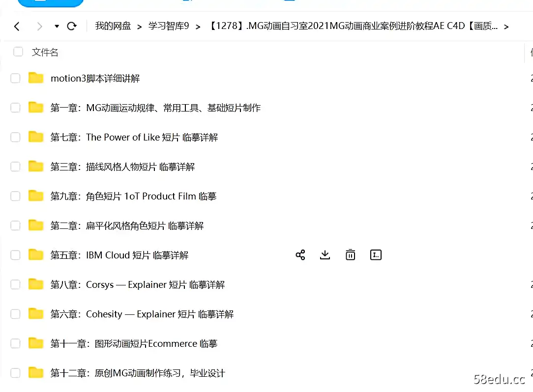
Task: Expand the chevron after the truncated breadcrumb
Action: (x=506, y=26)
